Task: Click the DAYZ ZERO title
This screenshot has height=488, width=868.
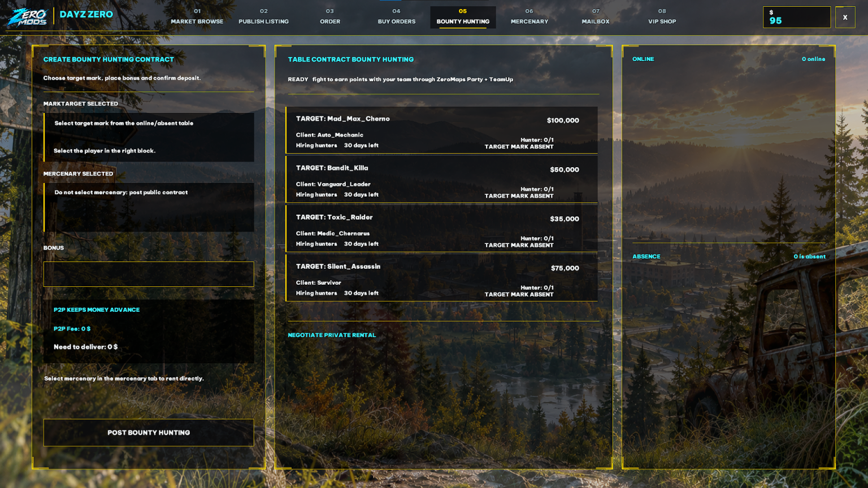Action: (86, 14)
